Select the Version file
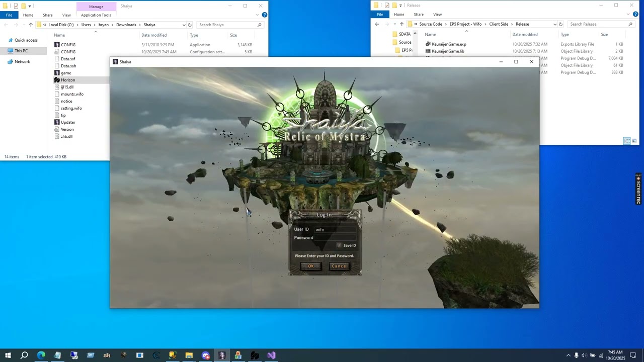This screenshot has width=644, height=362. pyautogui.click(x=67, y=129)
